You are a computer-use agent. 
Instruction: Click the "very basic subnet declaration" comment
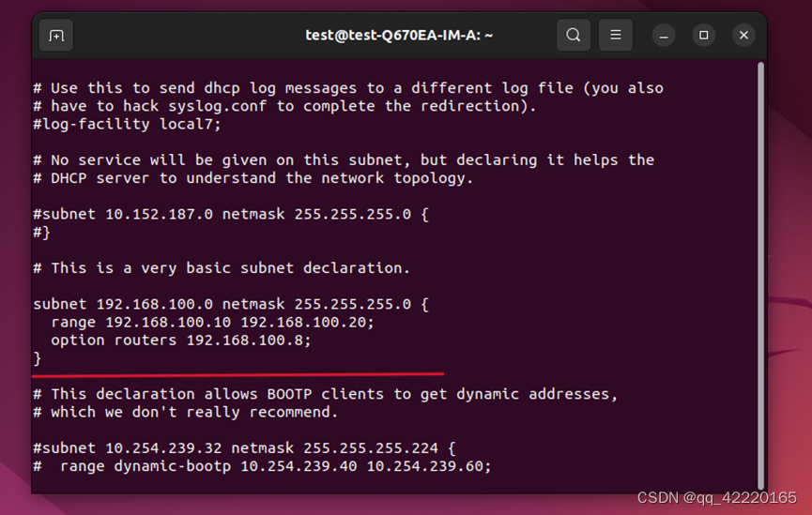(222, 268)
